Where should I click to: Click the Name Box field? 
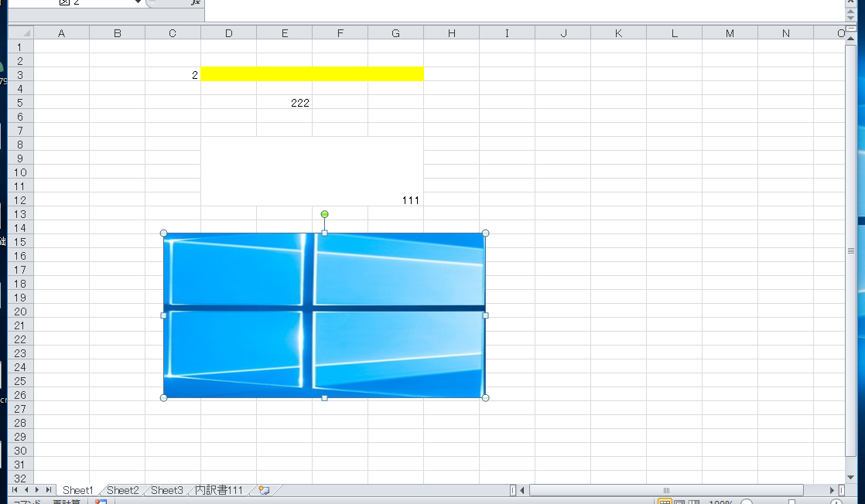pyautogui.click(x=72, y=3)
